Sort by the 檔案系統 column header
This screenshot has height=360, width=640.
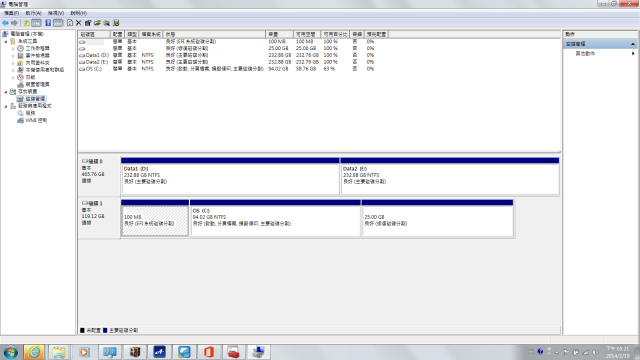(x=151, y=34)
